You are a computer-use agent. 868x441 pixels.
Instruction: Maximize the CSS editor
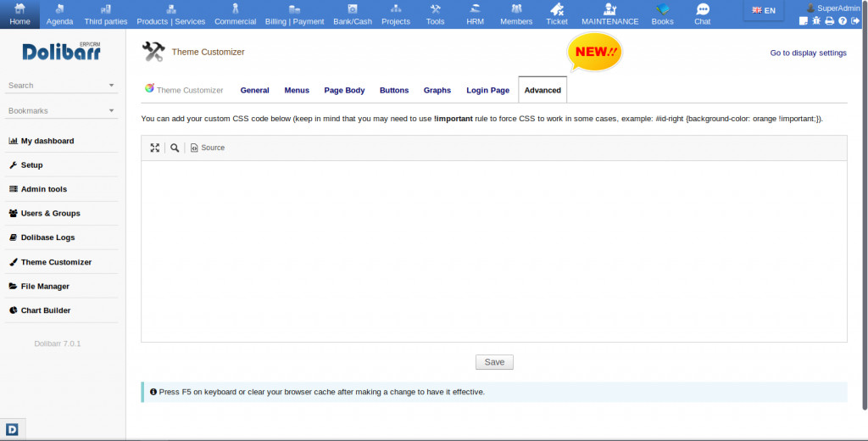(x=155, y=148)
